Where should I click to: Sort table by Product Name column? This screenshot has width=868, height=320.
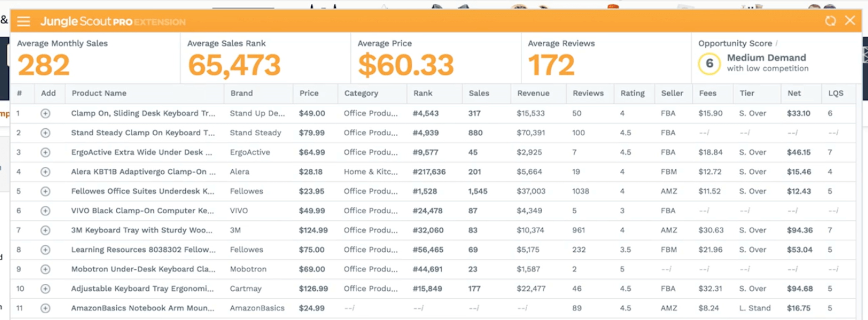pos(99,93)
